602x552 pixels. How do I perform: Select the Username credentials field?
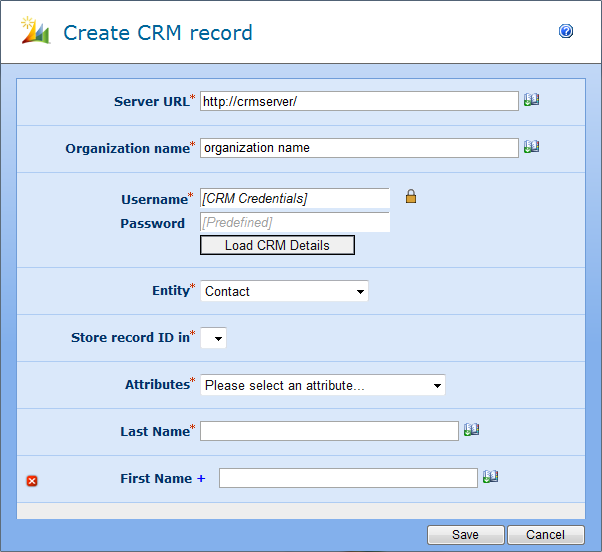click(x=295, y=198)
